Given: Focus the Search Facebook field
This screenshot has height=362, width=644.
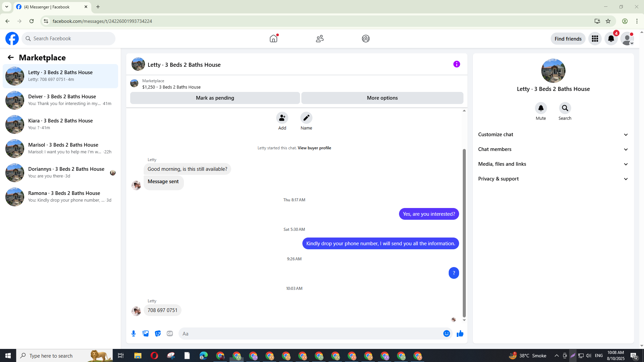Looking at the screenshot, I should (x=68, y=39).
